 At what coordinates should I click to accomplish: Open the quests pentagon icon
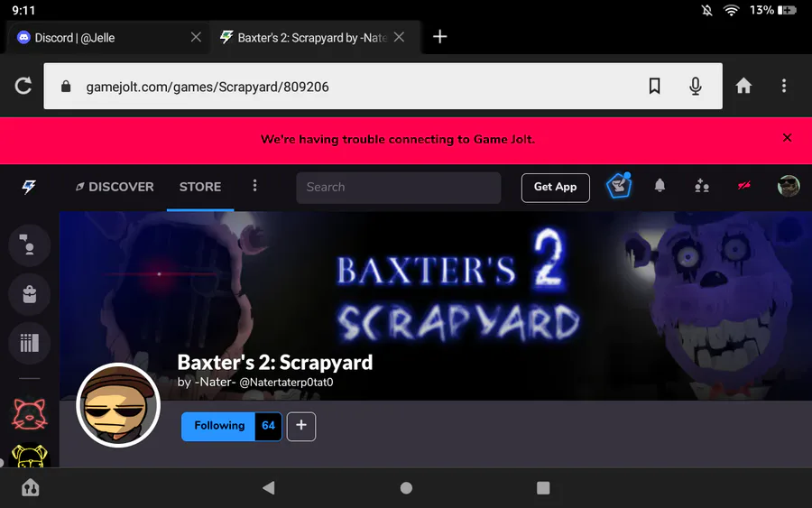(x=619, y=186)
